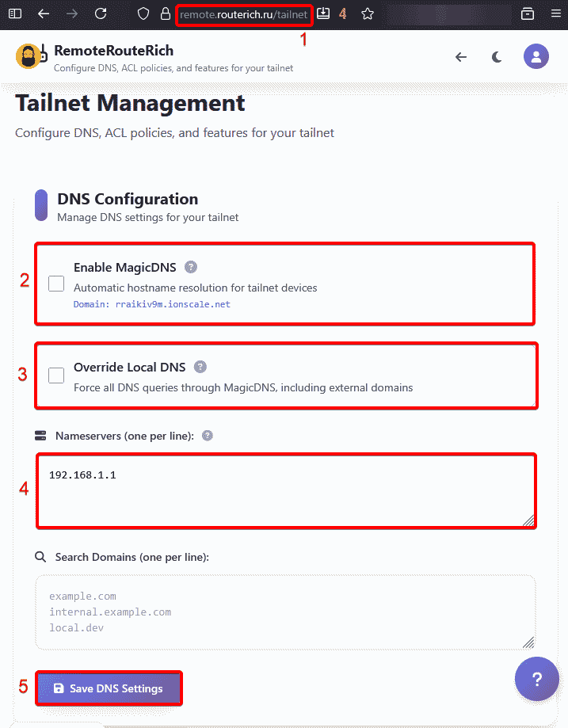Open the browser hamburger menu
Screen dimensions: 568x728
point(555,13)
